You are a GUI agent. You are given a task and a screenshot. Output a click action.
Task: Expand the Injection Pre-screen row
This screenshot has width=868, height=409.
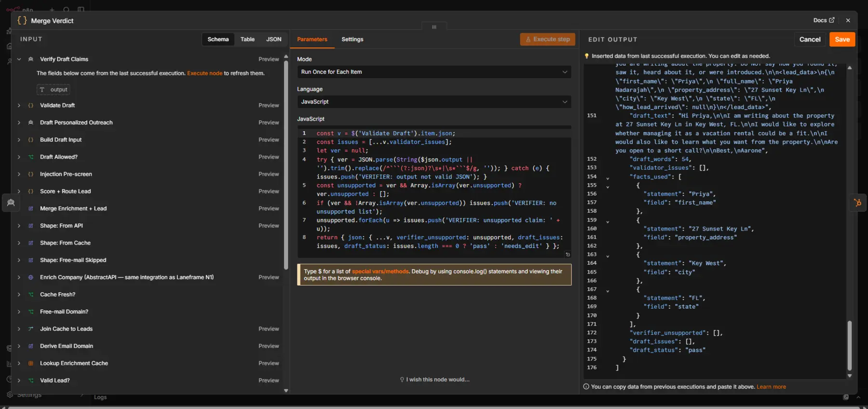[19, 174]
